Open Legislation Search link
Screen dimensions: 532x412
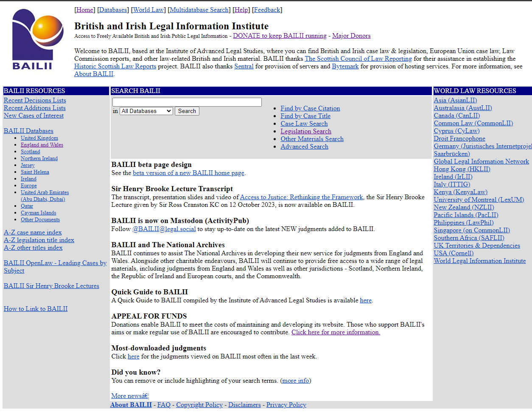(306, 132)
